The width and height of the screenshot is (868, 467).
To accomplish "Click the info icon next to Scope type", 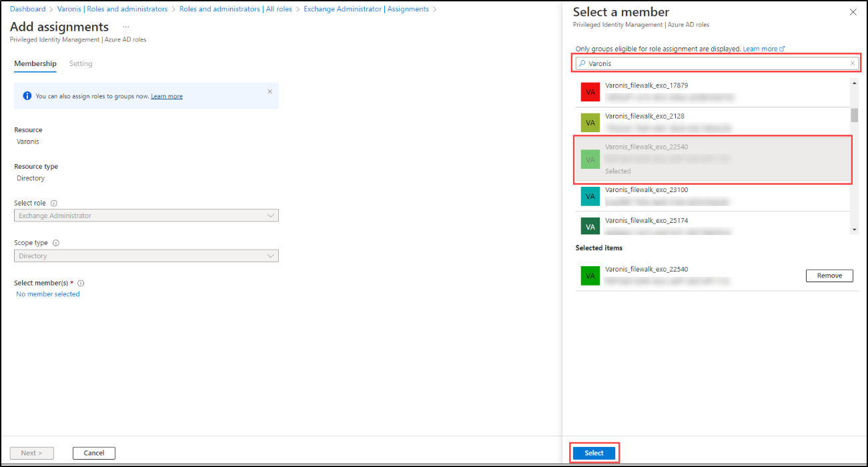I will [x=55, y=242].
